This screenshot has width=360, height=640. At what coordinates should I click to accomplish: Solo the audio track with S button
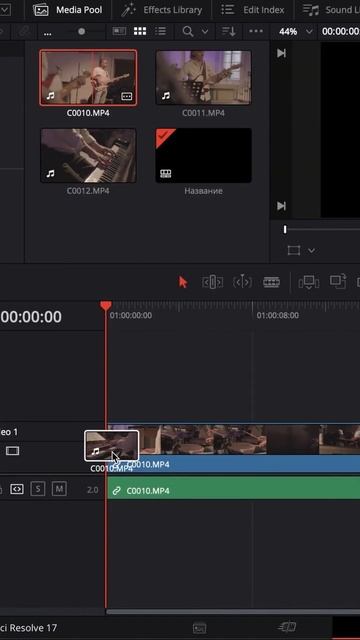click(x=38, y=489)
